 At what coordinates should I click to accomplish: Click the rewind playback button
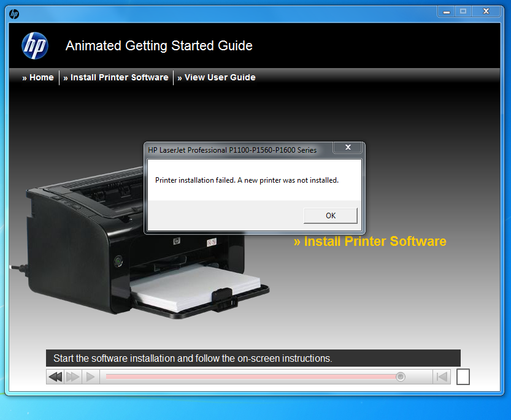pyautogui.click(x=55, y=377)
